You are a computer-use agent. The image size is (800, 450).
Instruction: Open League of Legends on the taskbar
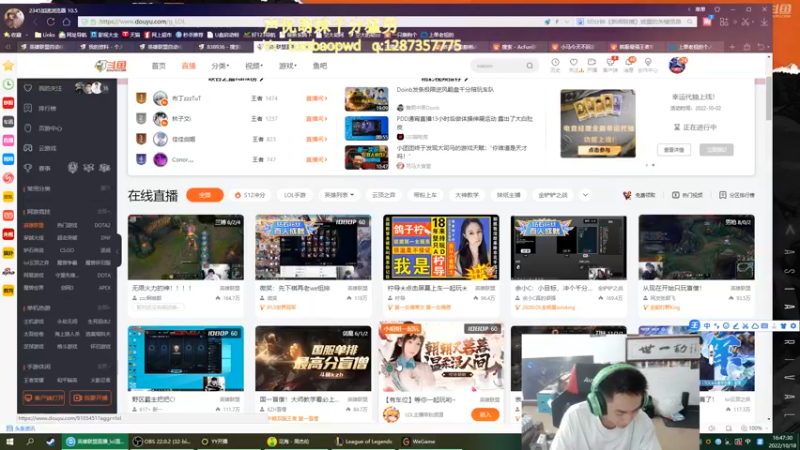[363, 441]
